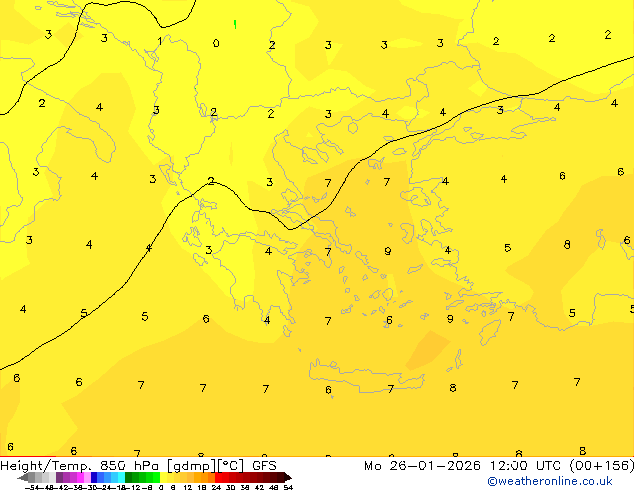
Task: Click the '12:00 UTC' time text
Action: [525, 466]
